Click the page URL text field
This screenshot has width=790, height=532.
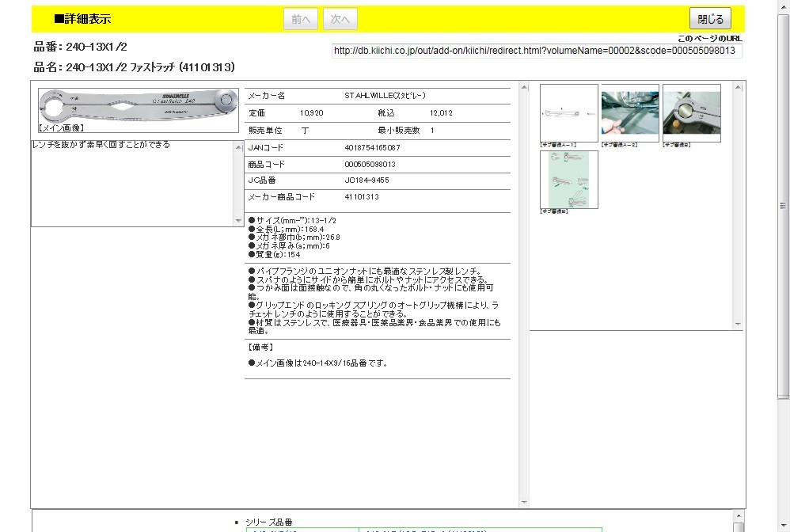tap(537, 51)
